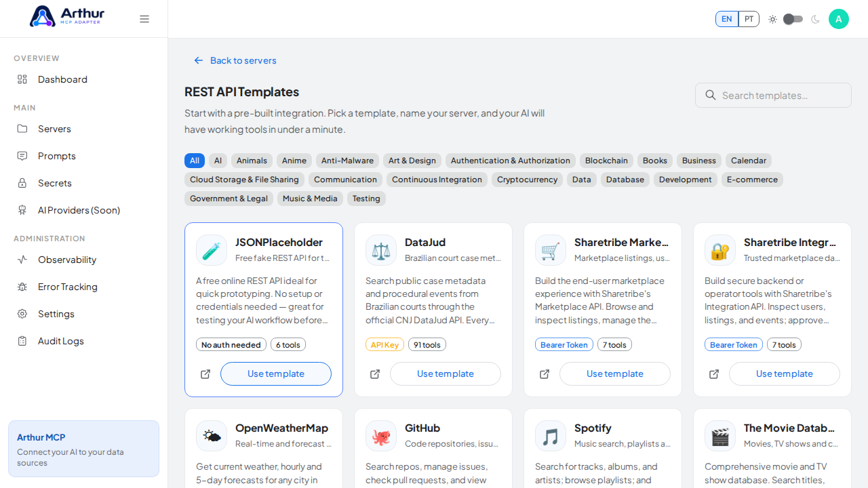Click the sun light-mode icon
868x488 pixels.
(772, 19)
